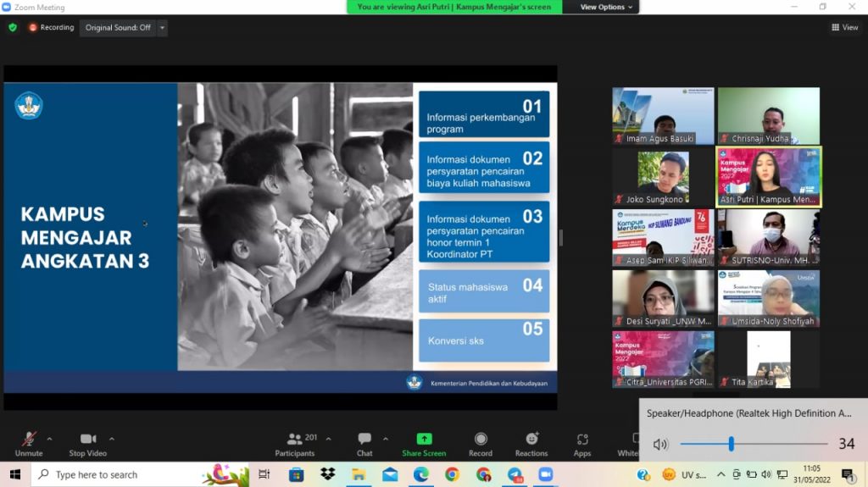This screenshot has width=868, height=487.
Task: Open the Participants panel
Action: [295, 442]
